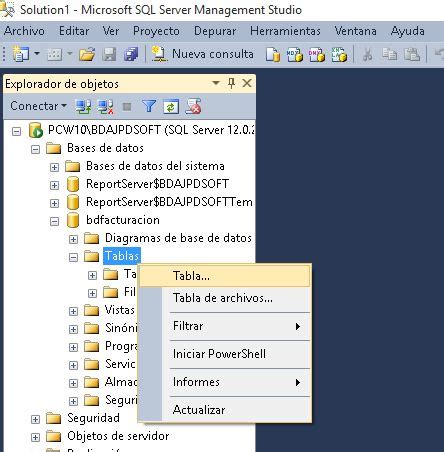Expand Bases de datos del sistema

tap(54, 167)
